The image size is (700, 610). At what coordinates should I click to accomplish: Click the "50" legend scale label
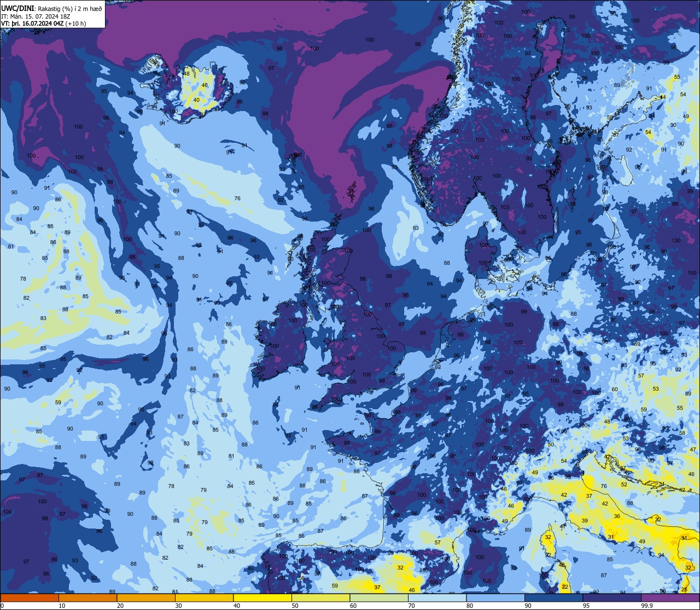295,606
